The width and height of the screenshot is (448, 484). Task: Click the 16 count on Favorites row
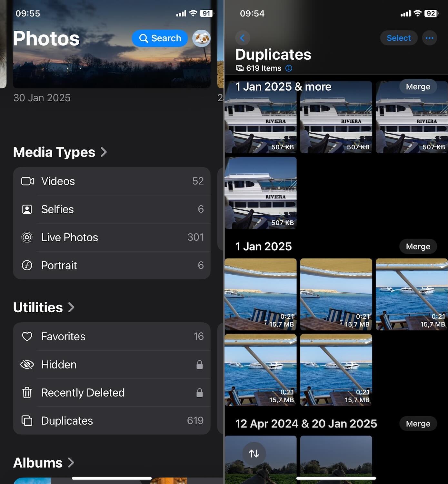[199, 337]
